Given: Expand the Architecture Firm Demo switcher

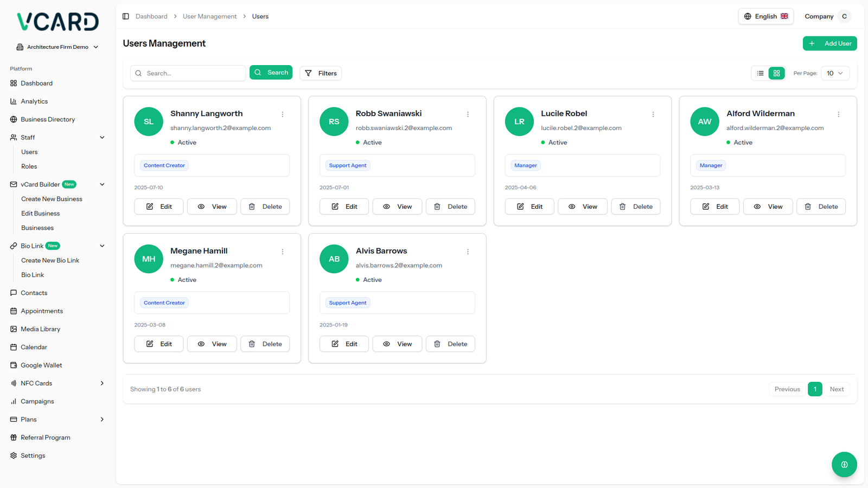Looking at the screenshot, I should (x=58, y=47).
